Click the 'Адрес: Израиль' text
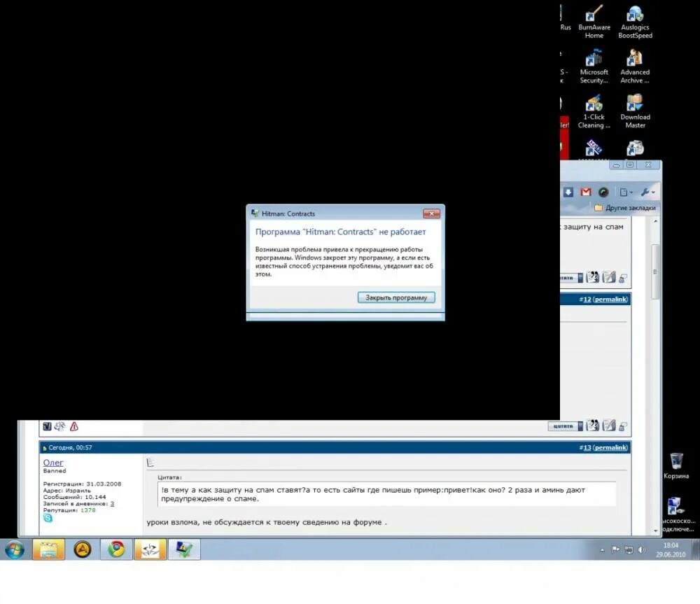Image resolution: width=700 pixels, height=604 pixels. point(67,491)
